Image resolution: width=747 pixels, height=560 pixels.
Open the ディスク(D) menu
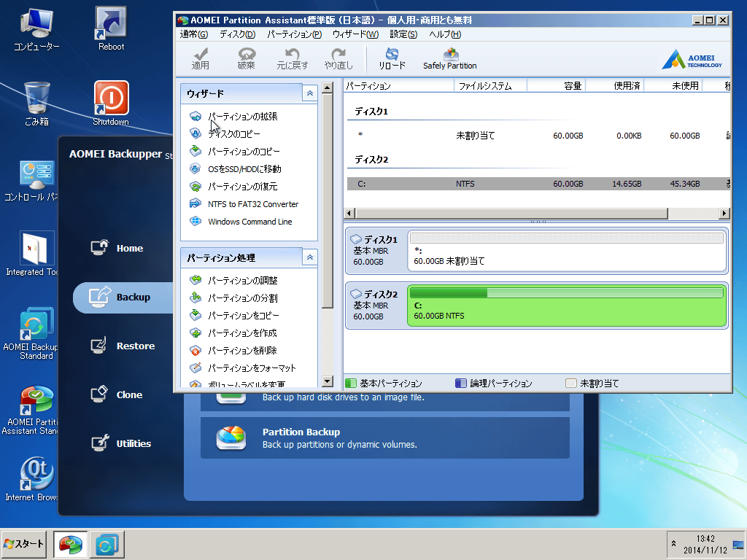[x=237, y=34]
